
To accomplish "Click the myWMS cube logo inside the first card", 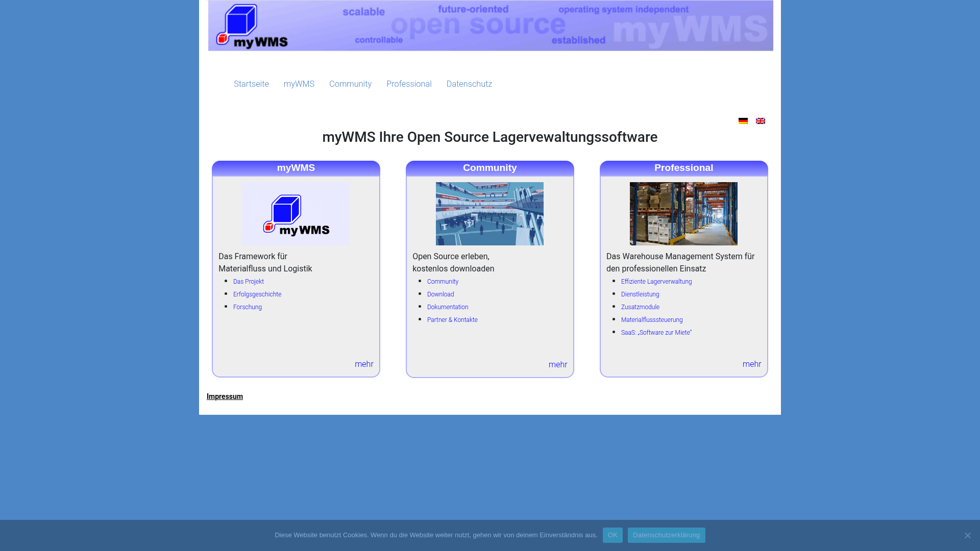I will click(296, 214).
